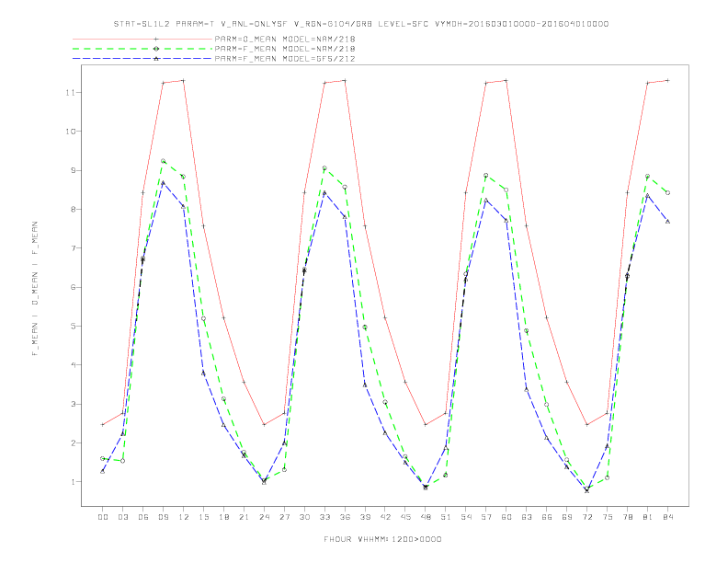This screenshot has width=728, height=563.
Task: Click the blue dashed line sample in legend
Action: (142, 59)
